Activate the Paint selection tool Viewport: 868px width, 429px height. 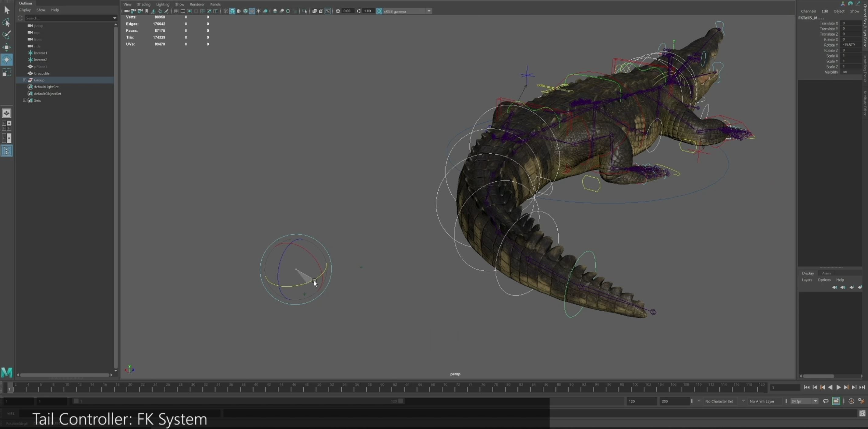pos(6,35)
